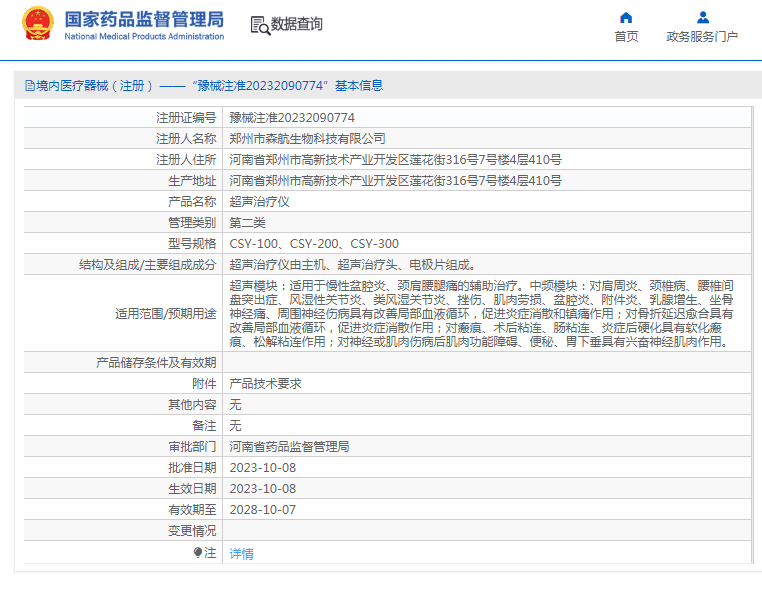Click the 数据查询 text link

pyautogui.click(x=296, y=24)
